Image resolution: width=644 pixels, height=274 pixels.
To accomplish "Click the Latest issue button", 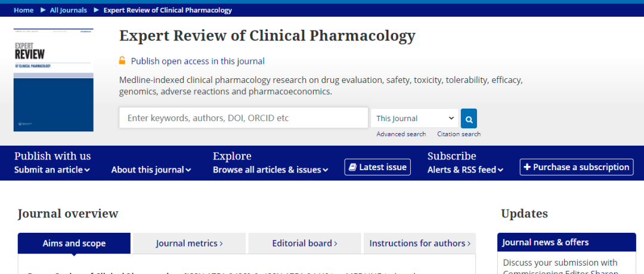I will tap(377, 167).
